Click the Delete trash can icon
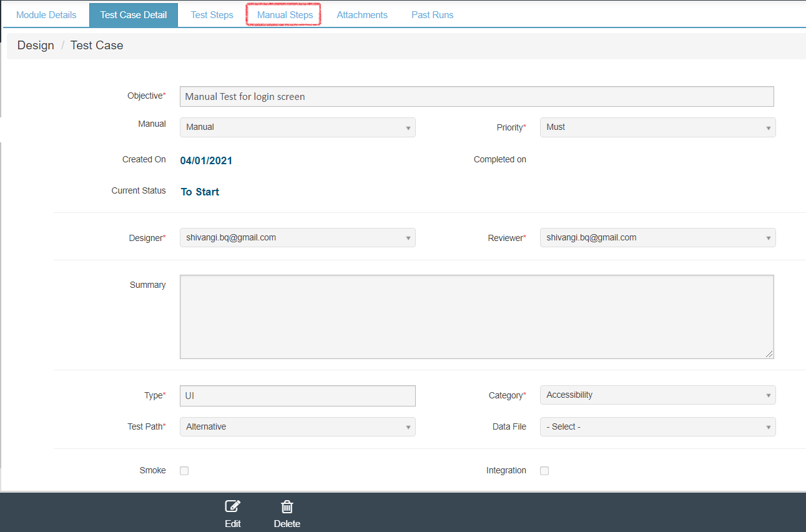The image size is (806, 532). [287, 506]
